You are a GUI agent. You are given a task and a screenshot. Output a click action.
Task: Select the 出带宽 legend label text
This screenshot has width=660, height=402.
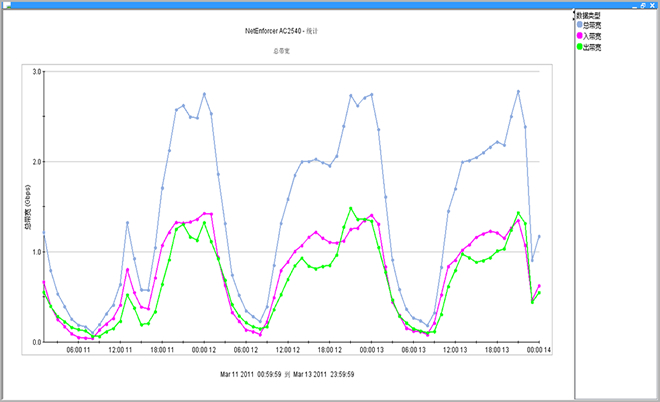click(593, 46)
